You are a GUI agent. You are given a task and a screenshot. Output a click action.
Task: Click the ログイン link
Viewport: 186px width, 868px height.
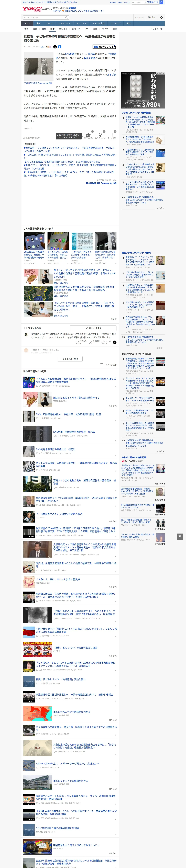click(57, 11)
